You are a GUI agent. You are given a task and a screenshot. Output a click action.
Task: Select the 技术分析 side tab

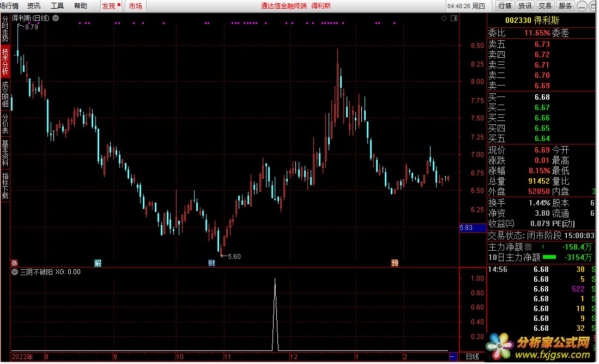(x=5, y=62)
